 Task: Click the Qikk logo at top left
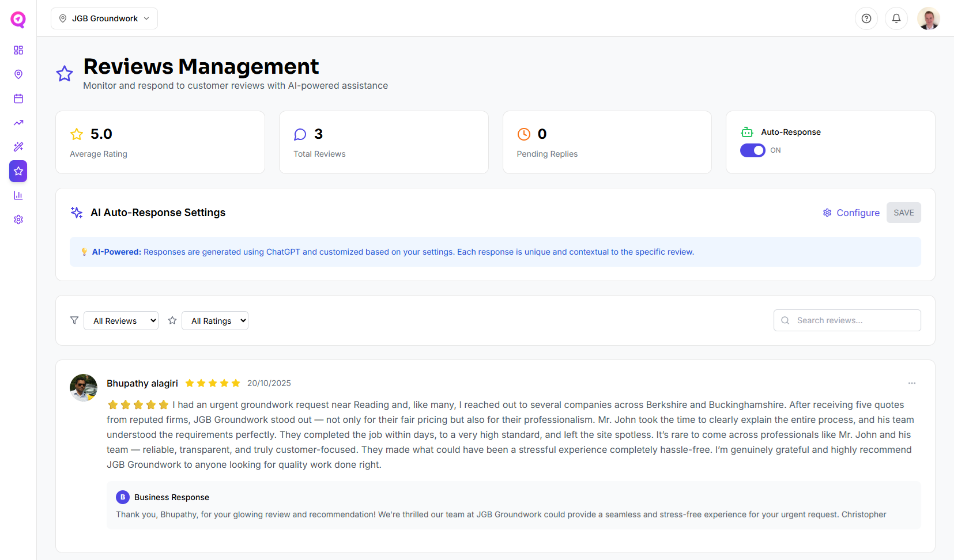(x=18, y=19)
